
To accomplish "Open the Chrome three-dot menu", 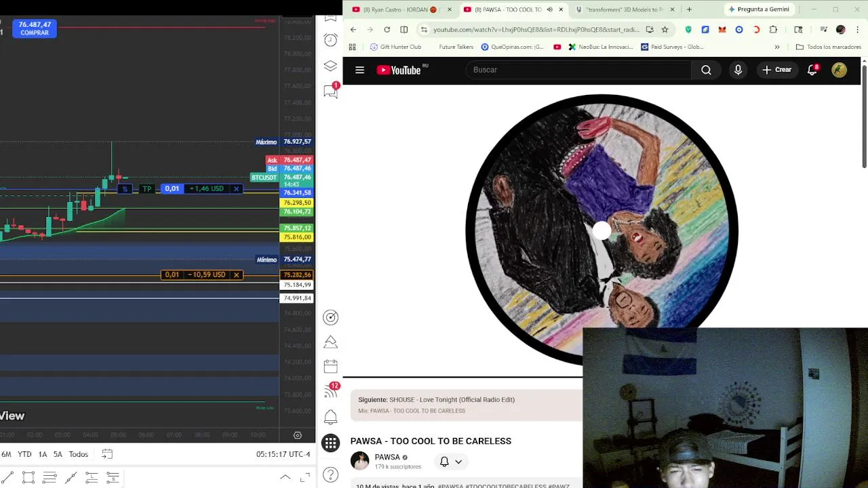I will (858, 29).
